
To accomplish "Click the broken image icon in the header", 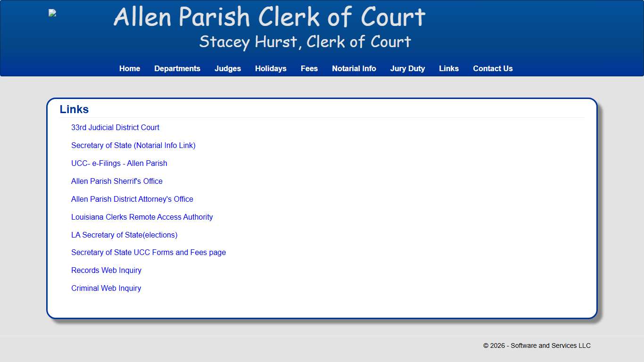I will (x=52, y=13).
